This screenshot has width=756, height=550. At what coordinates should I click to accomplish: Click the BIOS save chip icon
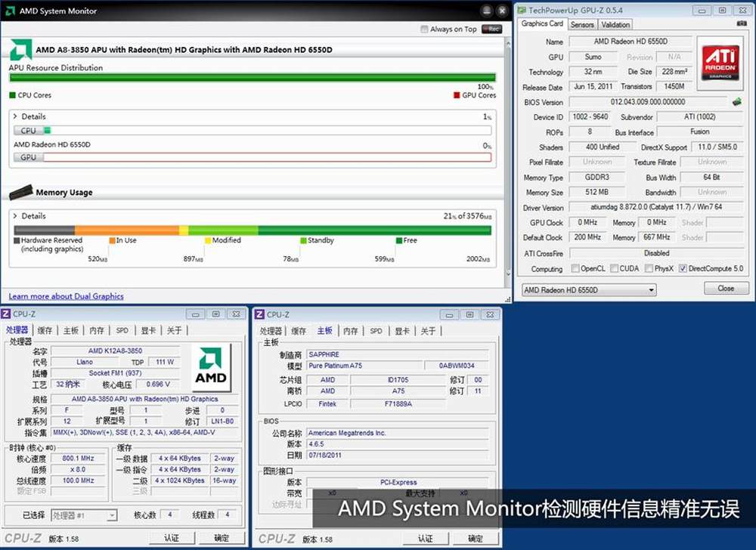pos(736,102)
